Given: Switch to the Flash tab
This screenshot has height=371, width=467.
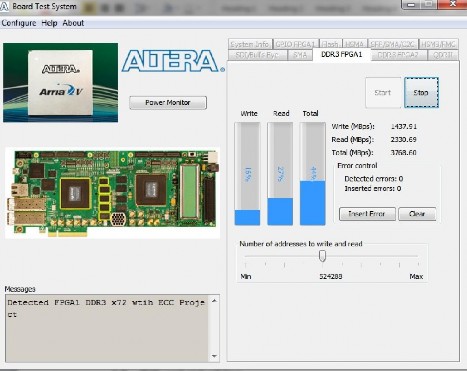Looking at the screenshot, I should point(330,44).
